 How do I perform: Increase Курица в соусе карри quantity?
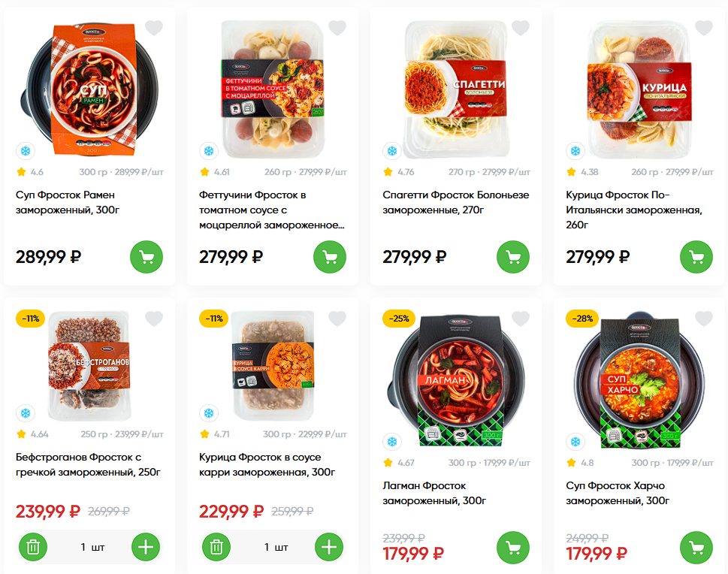[330, 547]
